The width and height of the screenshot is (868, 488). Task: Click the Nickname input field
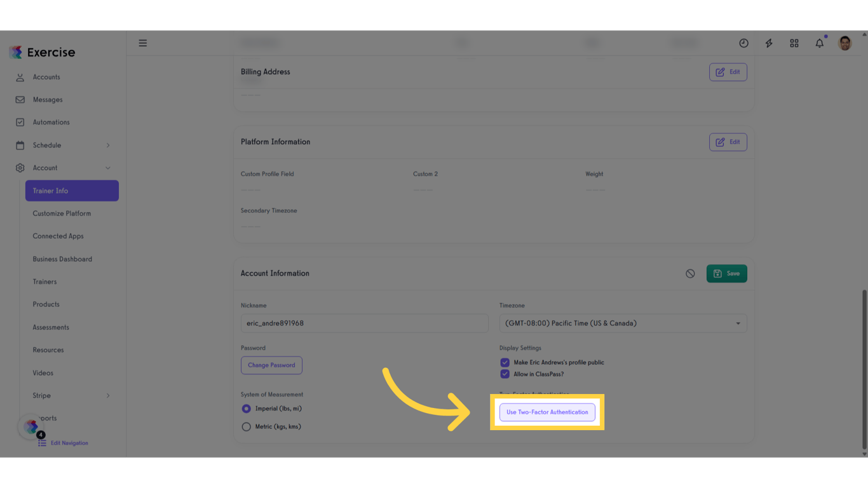[364, 323]
